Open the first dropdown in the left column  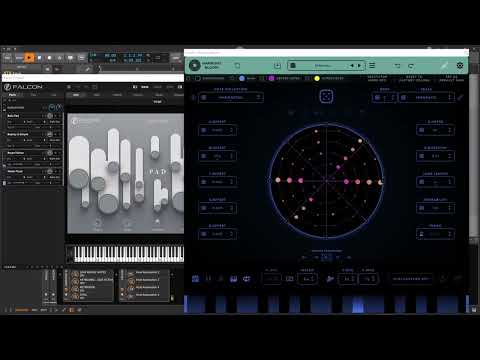[218, 130]
